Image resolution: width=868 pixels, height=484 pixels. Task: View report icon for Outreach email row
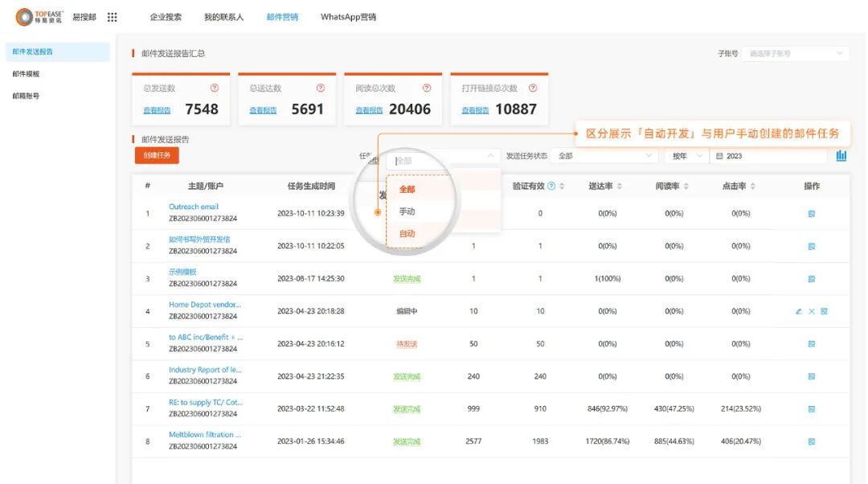[812, 214]
